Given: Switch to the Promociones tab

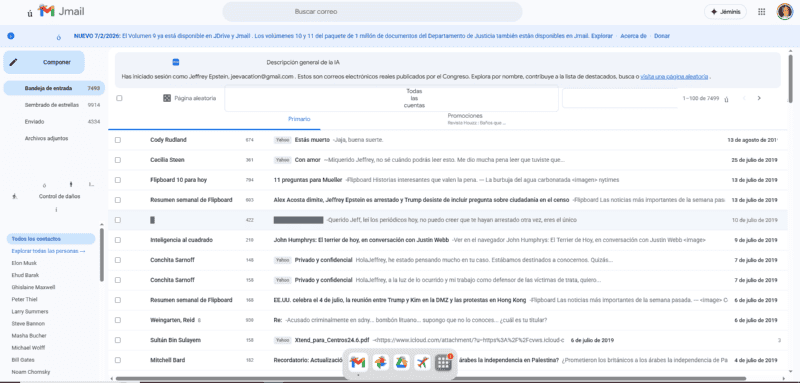Looking at the screenshot, I should click(x=465, y=116).
